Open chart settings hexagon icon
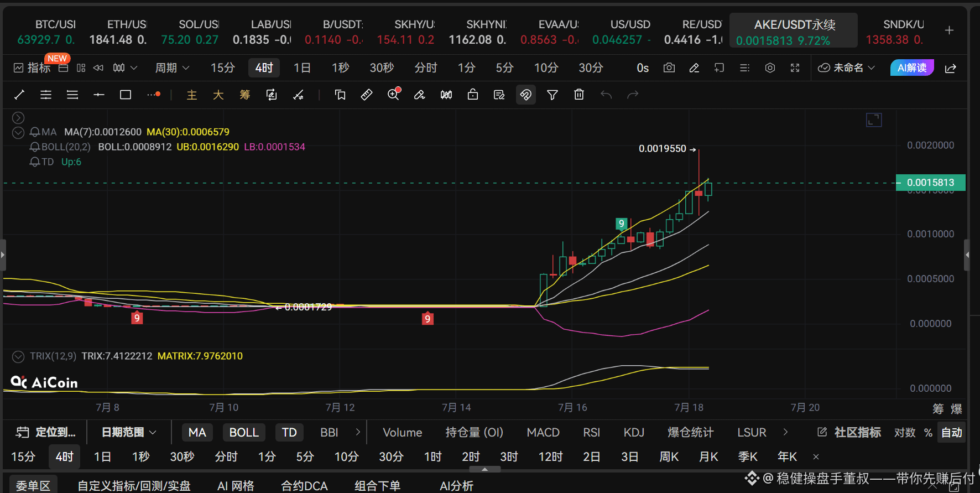Viewport: 980px width, 493px height. tap(770, 68)
